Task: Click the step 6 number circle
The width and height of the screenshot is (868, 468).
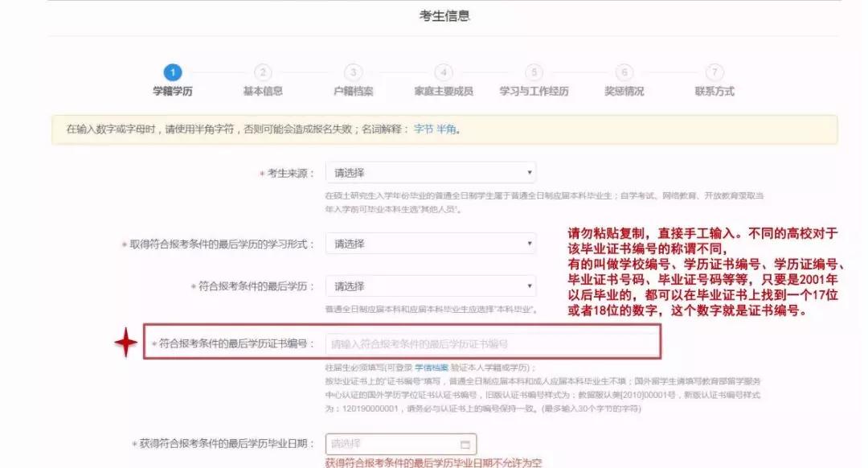Action: [624, 72]
